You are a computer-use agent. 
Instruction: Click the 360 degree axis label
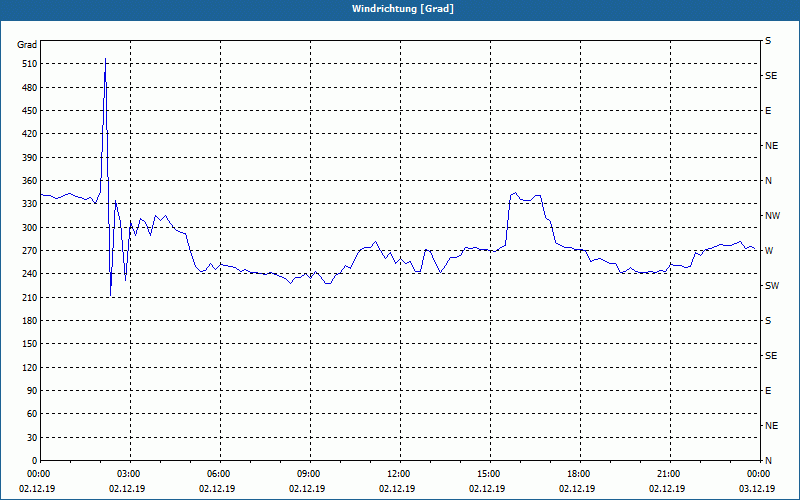tap(30, 181)
